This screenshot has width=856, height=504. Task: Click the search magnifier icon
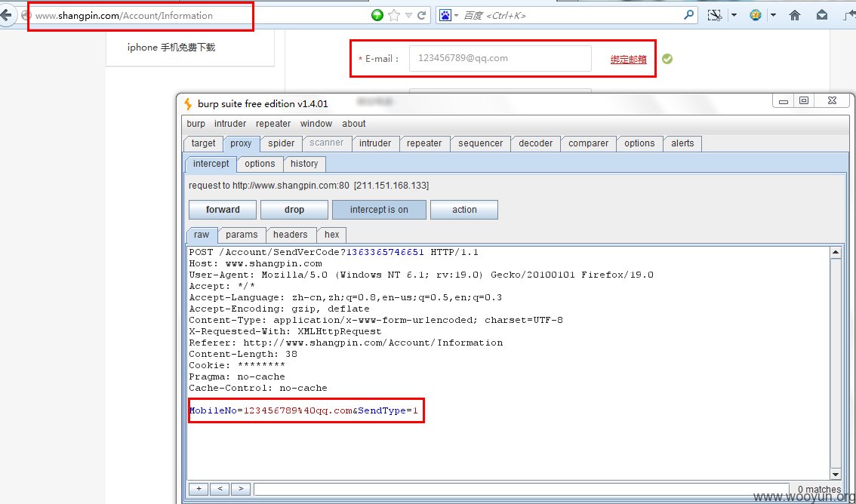689,15
